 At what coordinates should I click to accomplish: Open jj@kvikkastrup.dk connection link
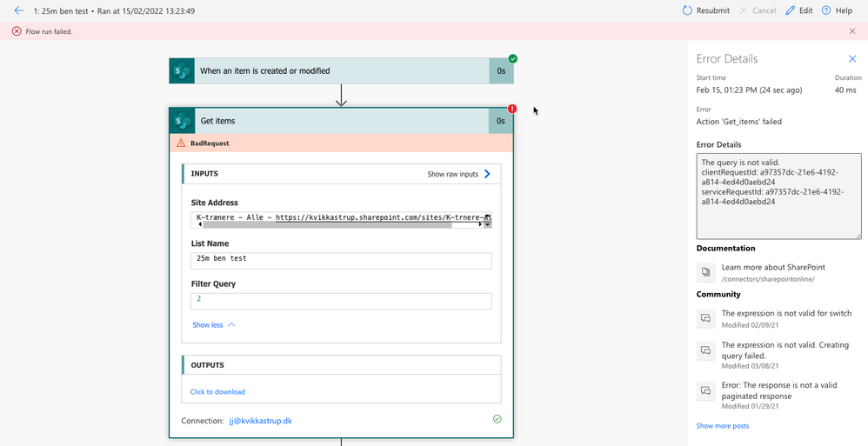pos(261,421)
